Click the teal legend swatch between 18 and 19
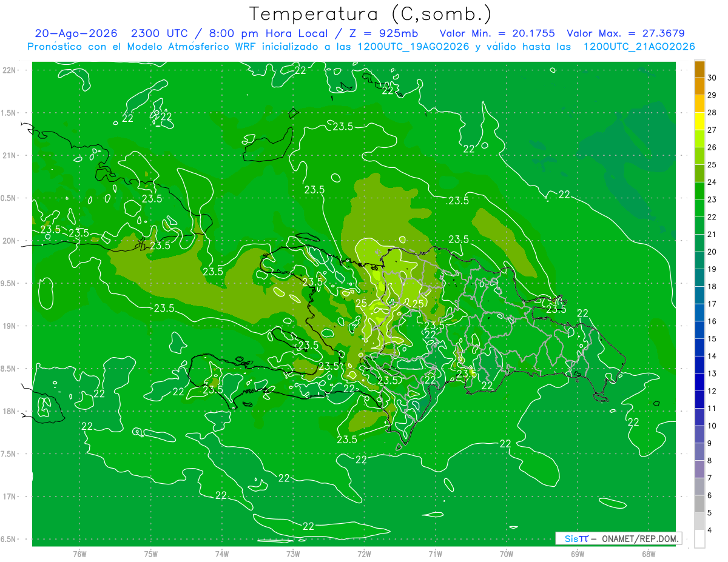The image size is (728, 562). (699, 278)
